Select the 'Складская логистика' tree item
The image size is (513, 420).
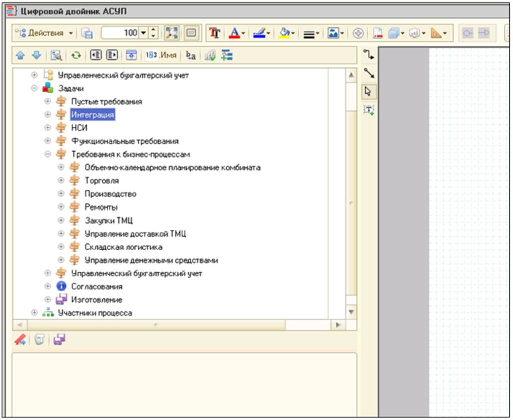[123, 247]
